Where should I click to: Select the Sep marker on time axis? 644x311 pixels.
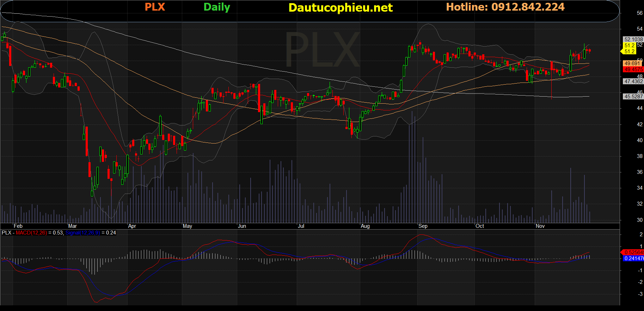[x=423, y=226]
